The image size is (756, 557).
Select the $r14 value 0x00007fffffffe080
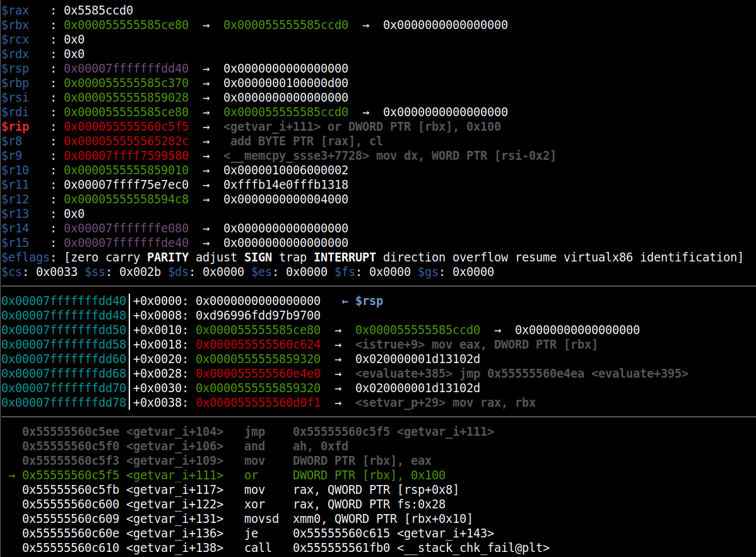(x=126, y=228)
